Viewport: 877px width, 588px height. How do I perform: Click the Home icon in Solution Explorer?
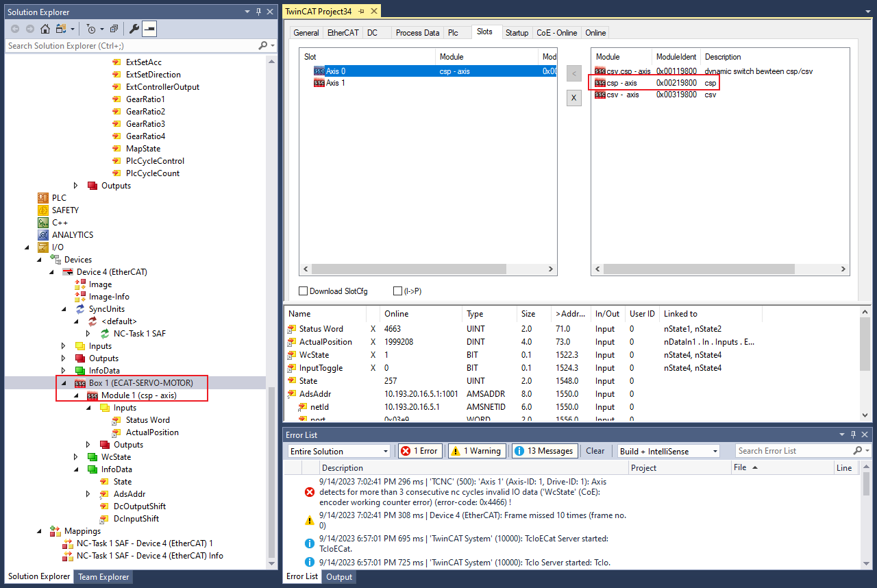tap(45, 29)
